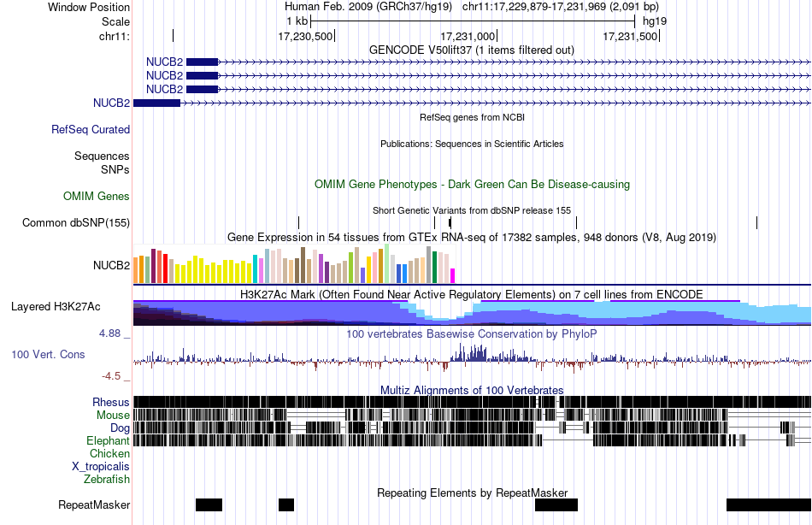The image size is (812, 525).
Task: Click 'Repeating Elements by RepeatMasker' title
Action: point(473,493)
